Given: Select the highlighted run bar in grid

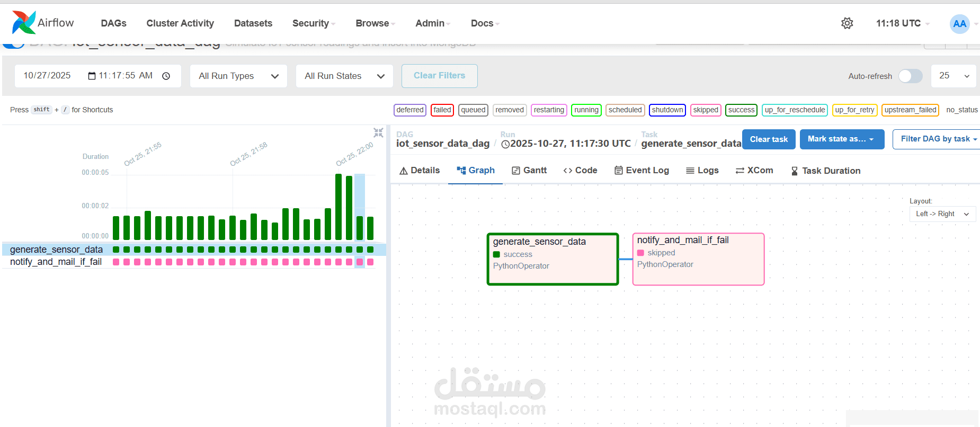Looking at the screenshot, I should coord(360,228).
